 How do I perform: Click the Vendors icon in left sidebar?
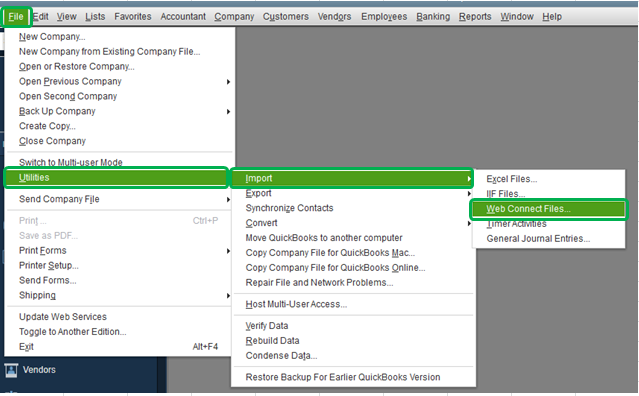11,370
